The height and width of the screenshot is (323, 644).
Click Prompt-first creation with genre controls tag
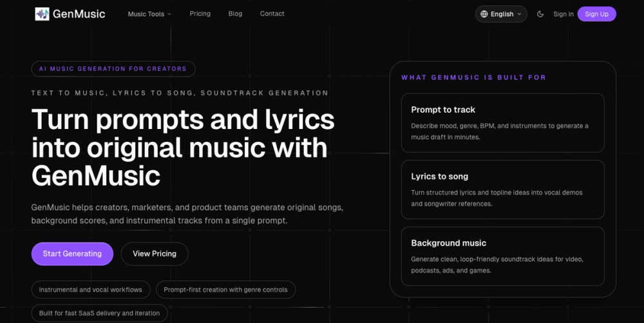pyautogui.click(x=225, y=289)
